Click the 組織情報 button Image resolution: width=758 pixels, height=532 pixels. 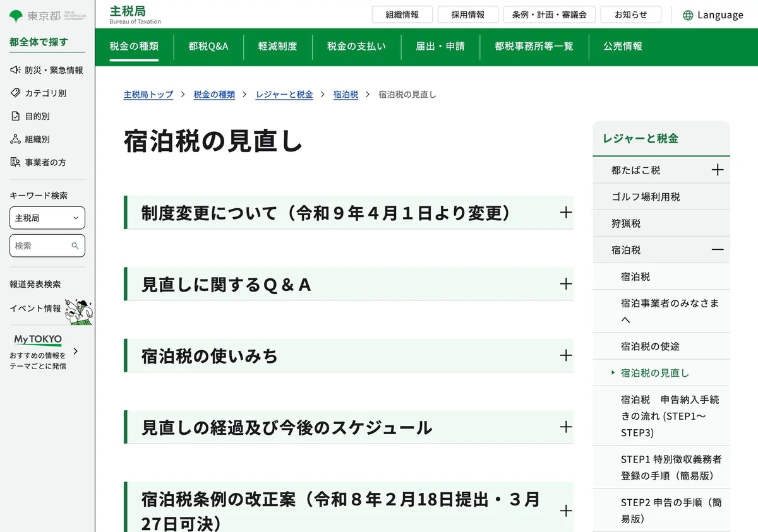click(x=402, y=15)
